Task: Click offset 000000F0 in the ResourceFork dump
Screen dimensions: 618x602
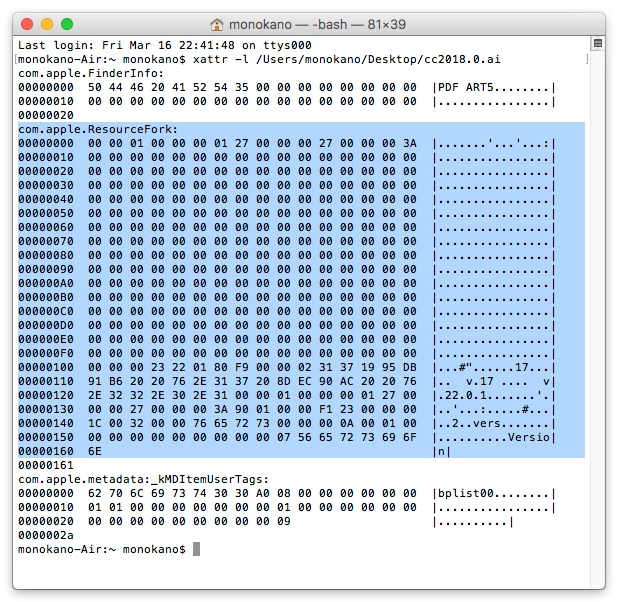Action: click(46, 353)
